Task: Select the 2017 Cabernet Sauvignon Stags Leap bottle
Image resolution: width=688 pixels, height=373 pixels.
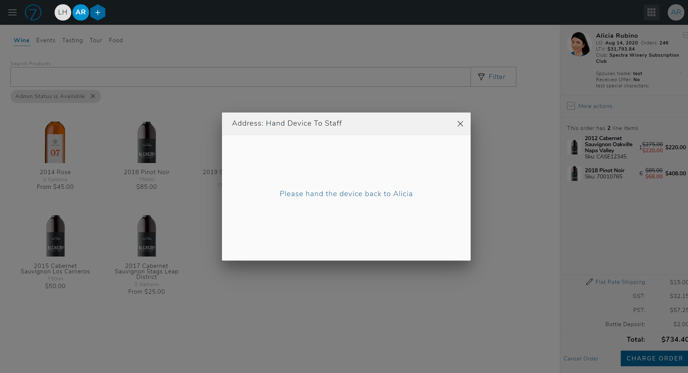Action: (147, 236)
